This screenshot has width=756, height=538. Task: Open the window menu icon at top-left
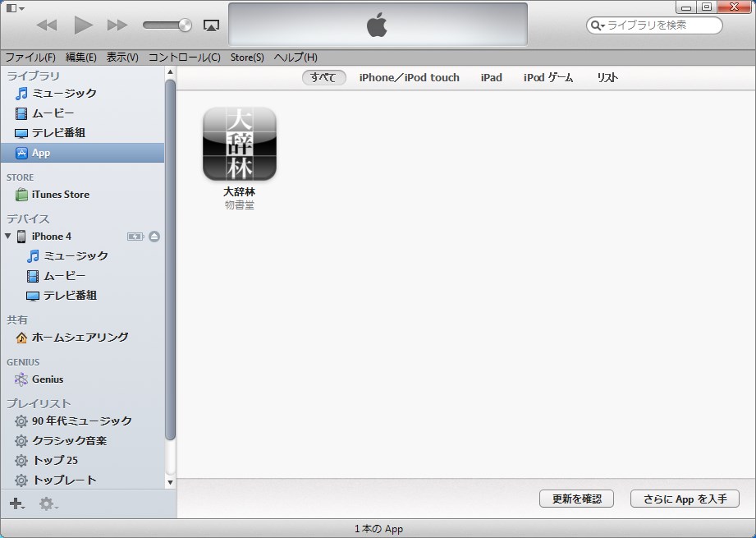[15, 7]
